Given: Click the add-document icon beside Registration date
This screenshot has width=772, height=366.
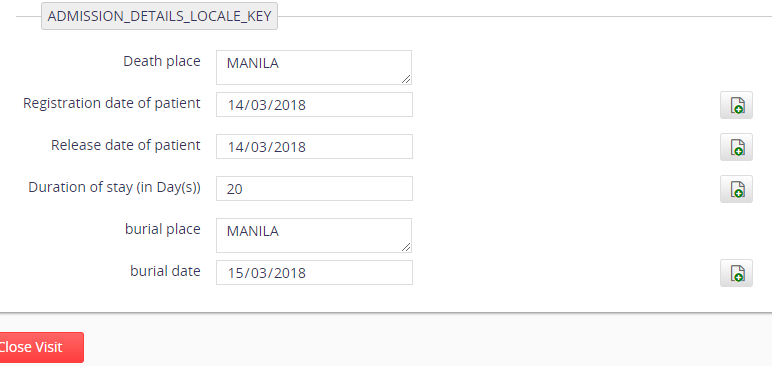Looking at the screenshot, I should 736,105.
